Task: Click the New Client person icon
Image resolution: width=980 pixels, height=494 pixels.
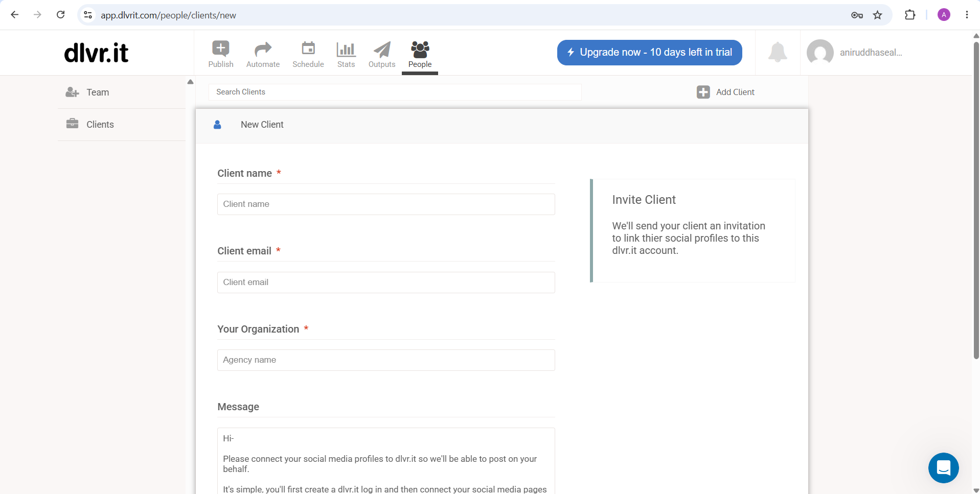Action: tap(217, 125)
